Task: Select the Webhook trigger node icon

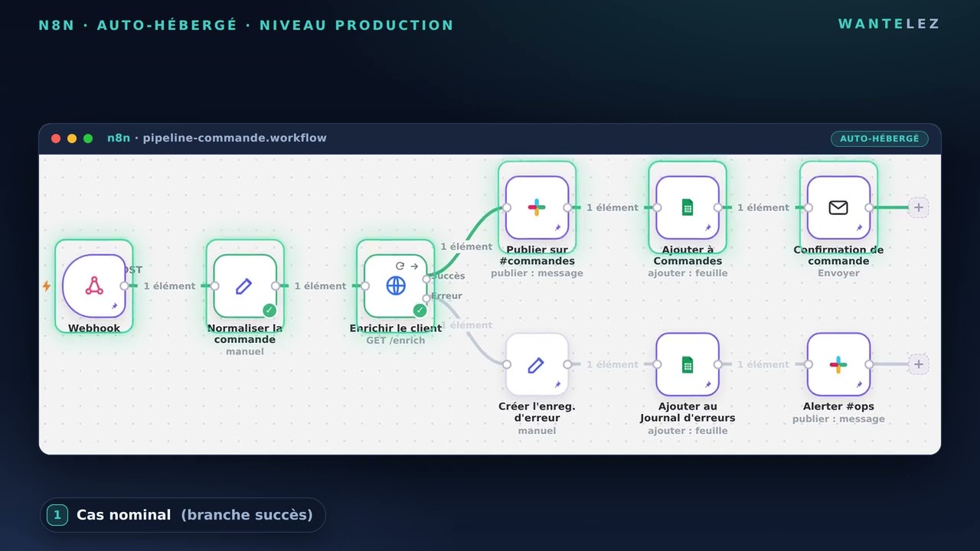Action: coord(94,286)
